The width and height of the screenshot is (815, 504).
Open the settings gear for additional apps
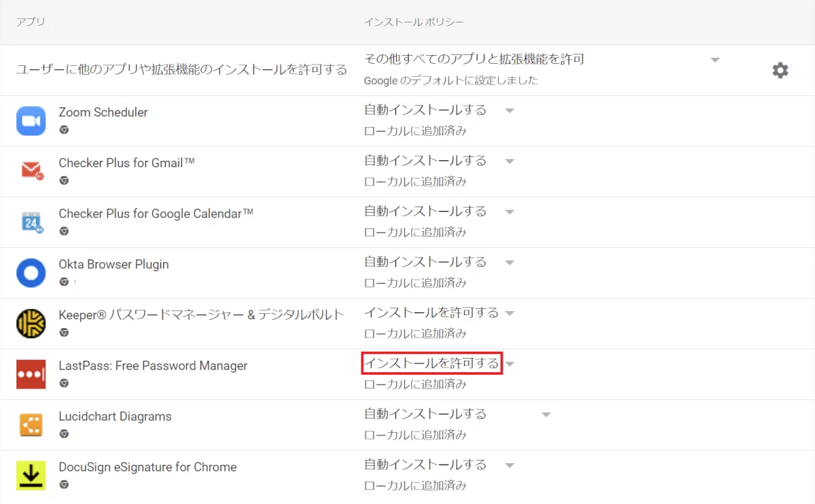780,70
